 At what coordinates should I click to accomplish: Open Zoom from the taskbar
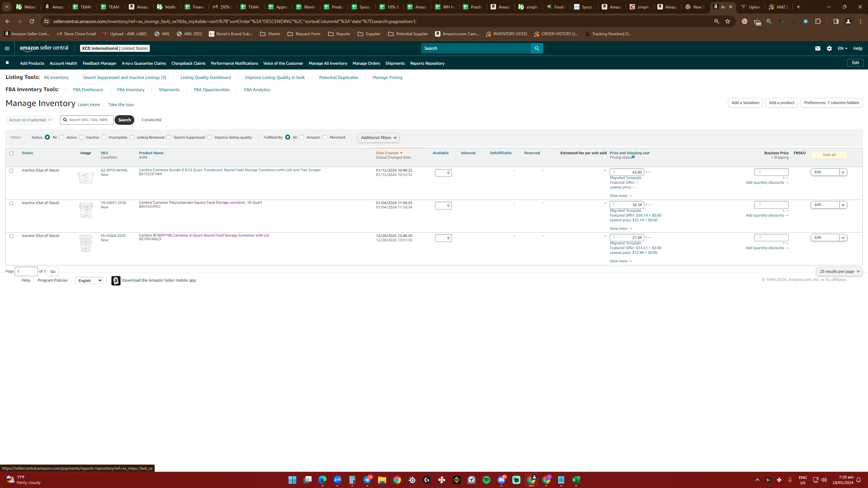[x=337, y=480]
